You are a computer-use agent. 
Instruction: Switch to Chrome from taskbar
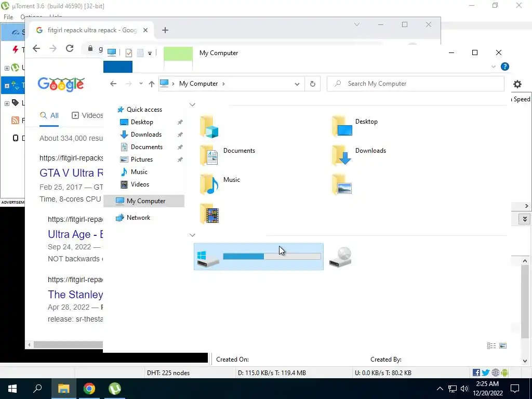tap(89, 389)
